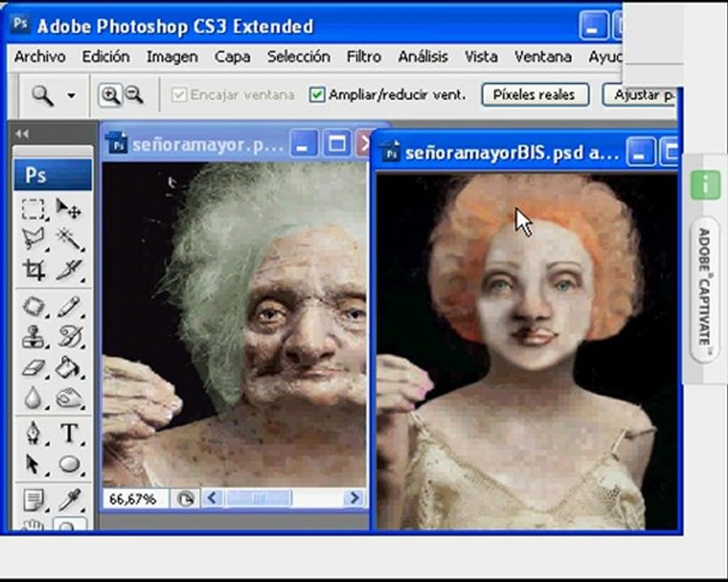The height and width of the screenshot is (582, 728).
Task: Click the Ps icon in application title bar
Action: tap(20, 23)
